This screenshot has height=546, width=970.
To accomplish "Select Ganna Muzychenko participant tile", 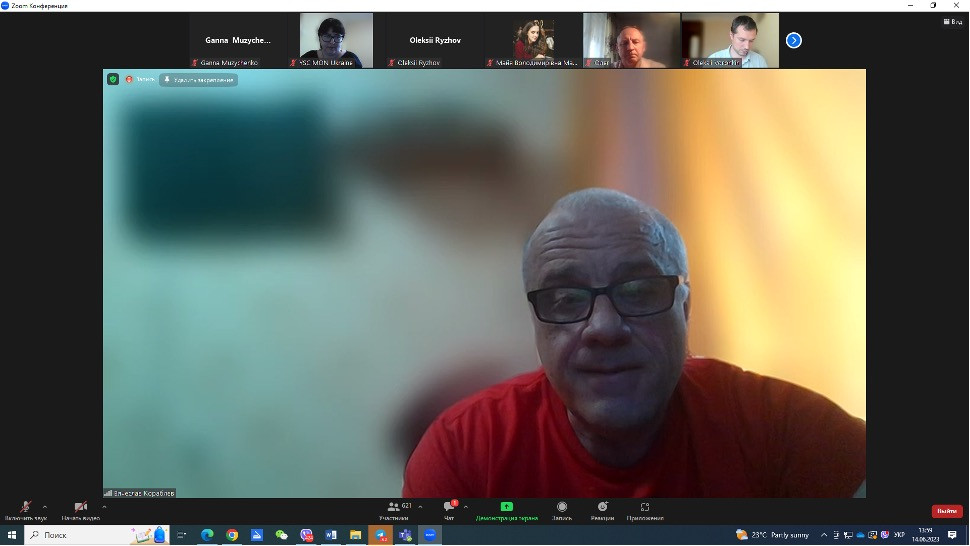I will click(x=238, y=40).
